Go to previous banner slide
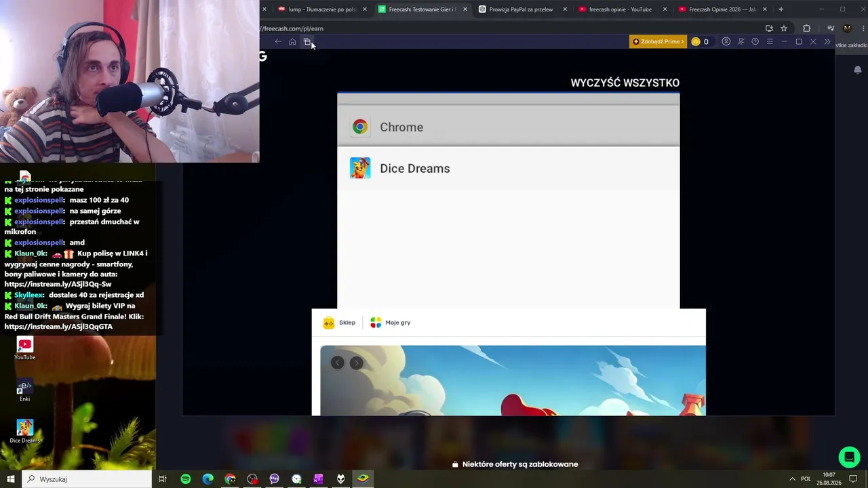Image resolution: width=868 pixels, height=488 pixels. [x=337, y=363]
